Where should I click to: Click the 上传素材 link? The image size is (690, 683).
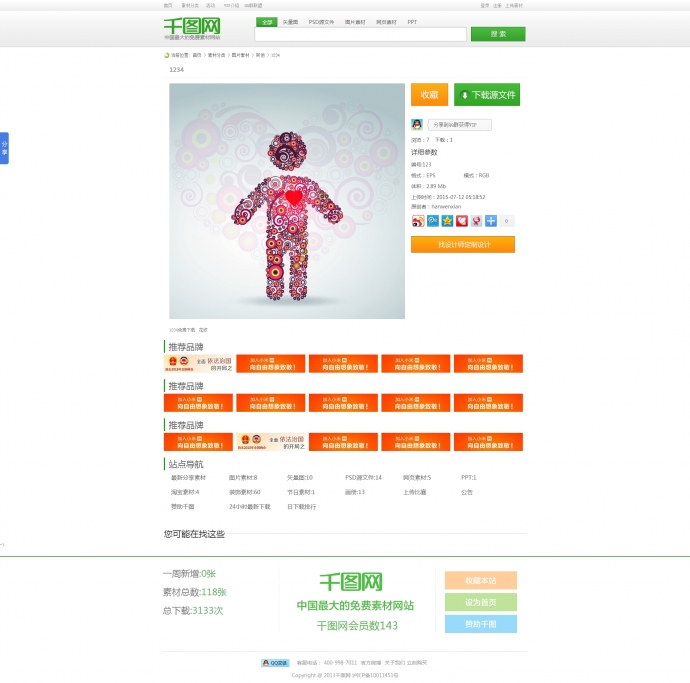point(514,5)
